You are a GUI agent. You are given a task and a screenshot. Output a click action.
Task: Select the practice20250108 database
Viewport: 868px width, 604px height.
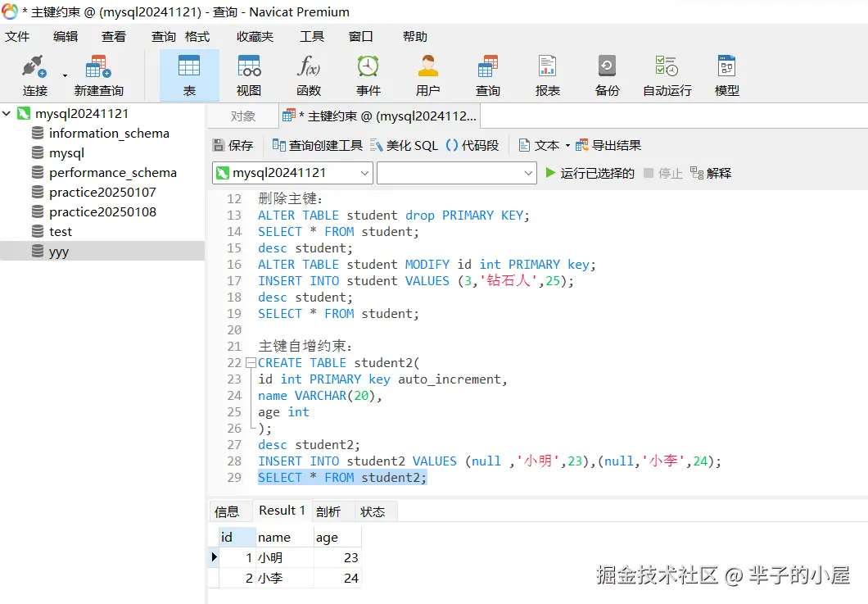[x=102, y=212]
